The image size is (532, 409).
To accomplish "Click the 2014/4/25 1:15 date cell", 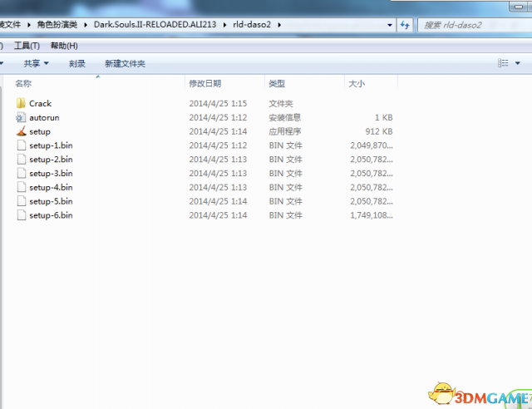I will (218, 103).
